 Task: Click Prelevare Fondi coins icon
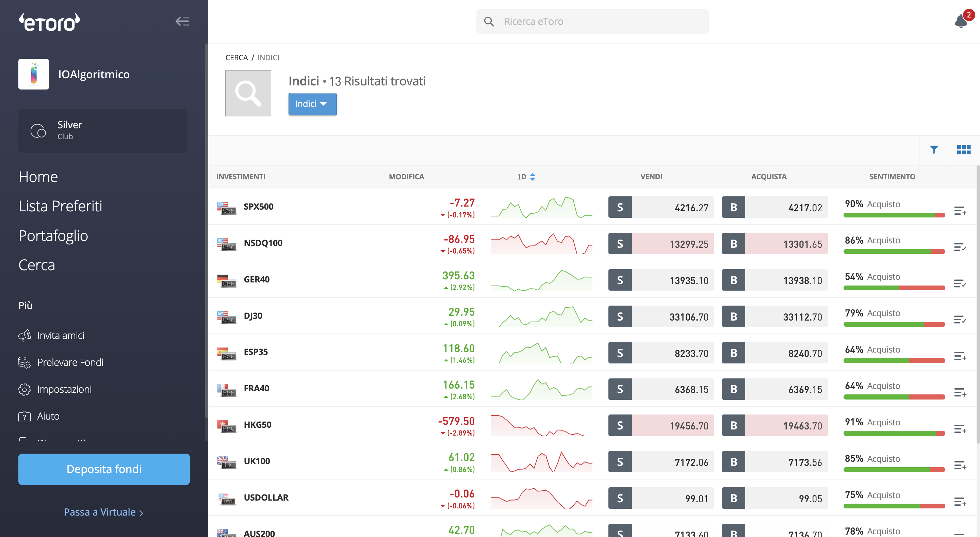pos(24,362)
